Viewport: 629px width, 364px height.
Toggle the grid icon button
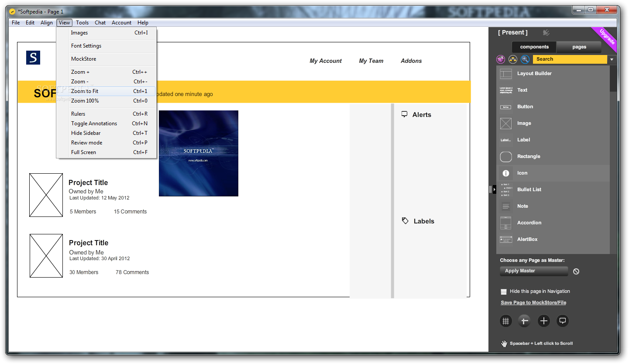click(x=506, y=321)
